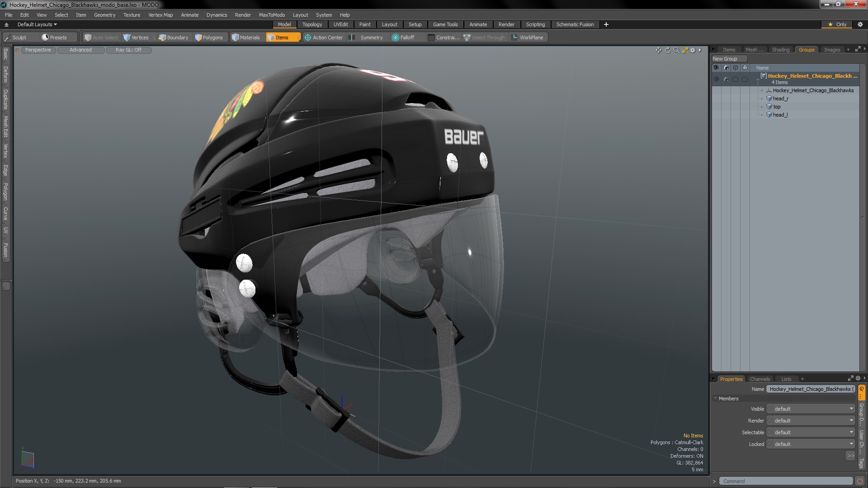Click the viewport rotate icon
Image resolution: width=868 pixels, height=488 pixels.
pyautogui.click(x=667, y=50)
